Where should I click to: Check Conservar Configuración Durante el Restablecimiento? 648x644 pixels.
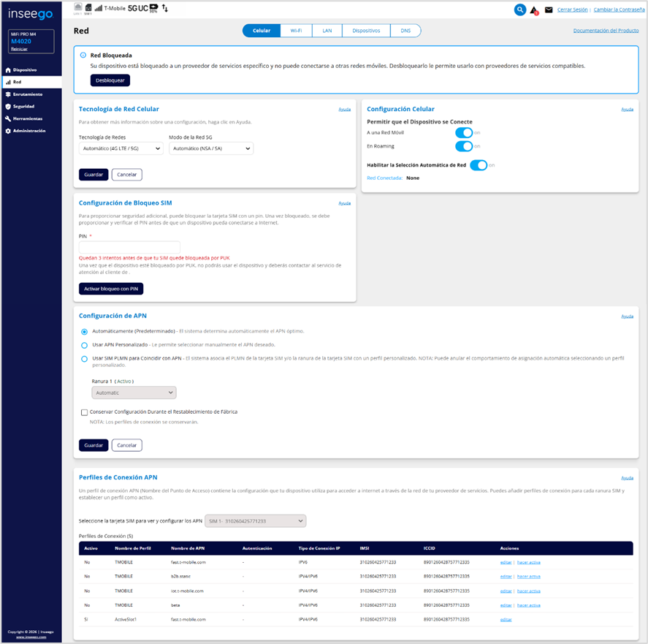85,412
